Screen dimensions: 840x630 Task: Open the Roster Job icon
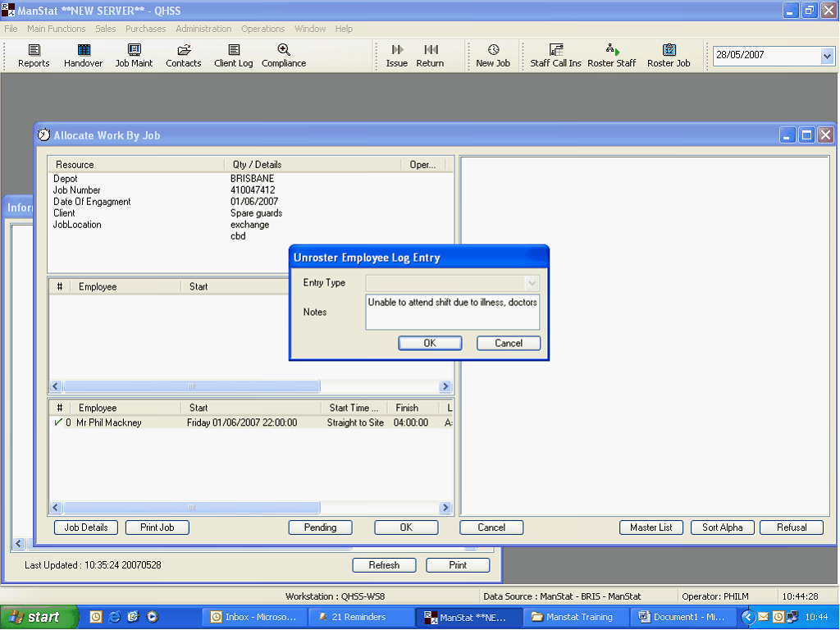pos(669,51)
